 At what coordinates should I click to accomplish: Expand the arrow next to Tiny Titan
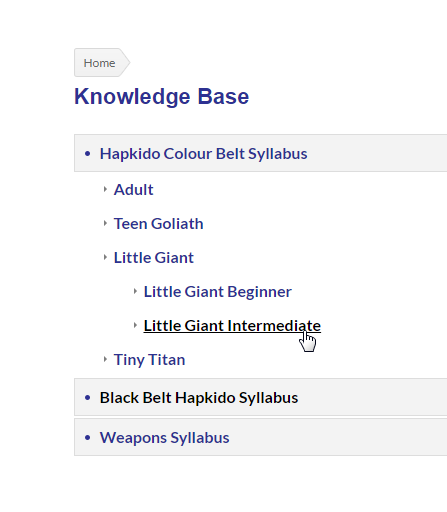105,359
